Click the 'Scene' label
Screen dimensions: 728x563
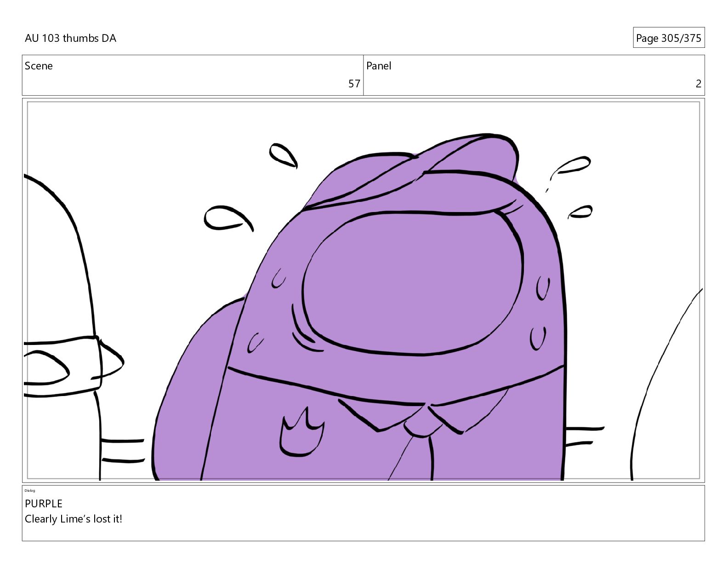[x=39, y=66]
